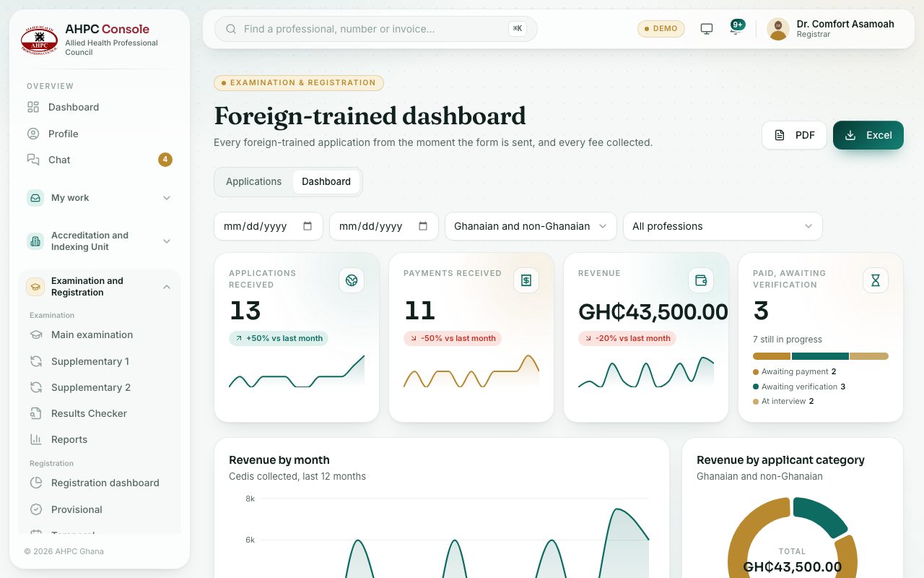The width and height of the screenshot is (924, 578).
Task: Click the check circle icon beside Provisional
Action: pyautogui.click(x=36, y=509)
